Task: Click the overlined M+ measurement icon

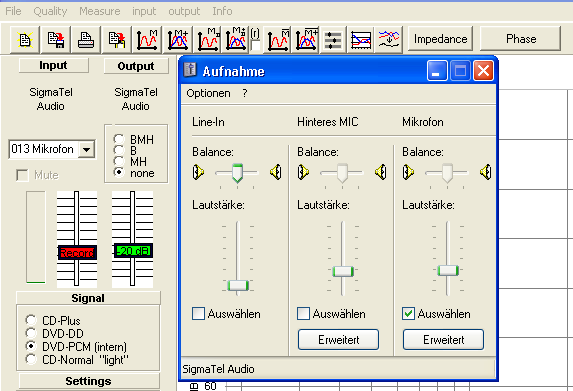Action: 306,39
